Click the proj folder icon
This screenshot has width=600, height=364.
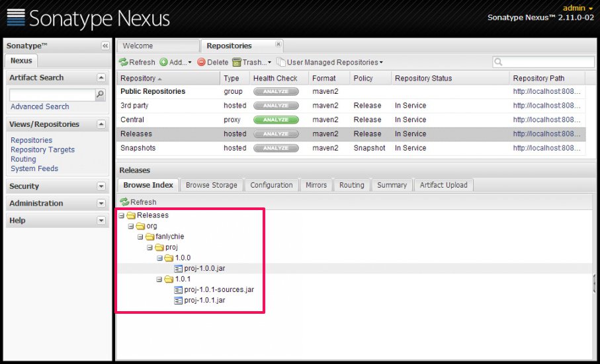pyautogui.click(x=159, y=248)
